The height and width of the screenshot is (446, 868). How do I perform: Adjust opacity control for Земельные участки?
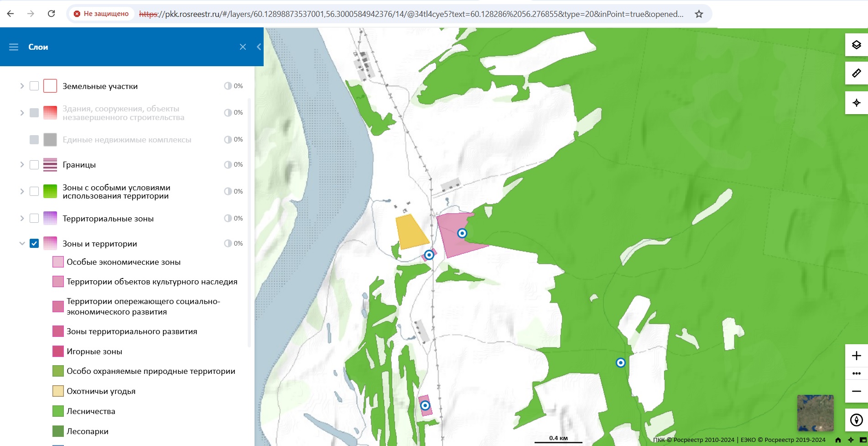click(x=228, y=86)
